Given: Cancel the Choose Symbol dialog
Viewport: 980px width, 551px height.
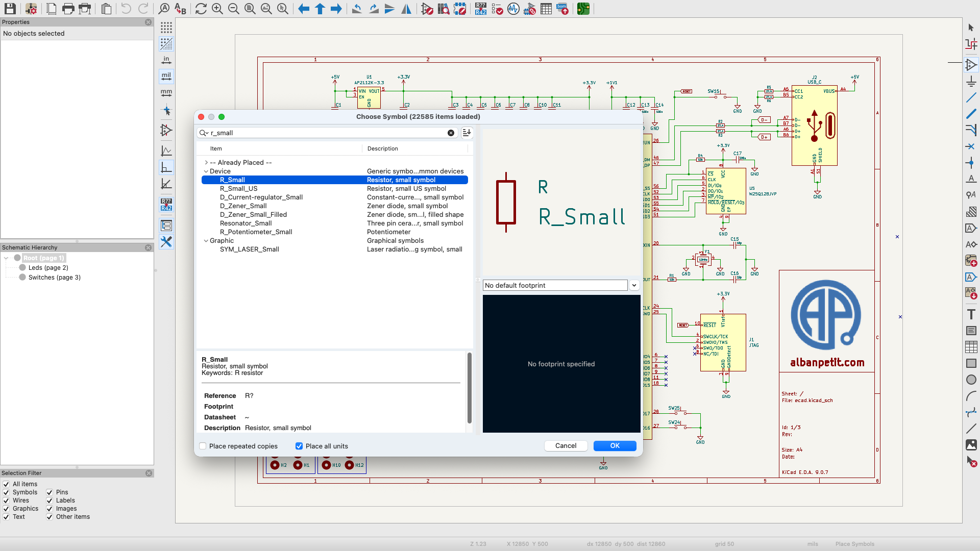Looking at the screenshot, I should (566, 446).
